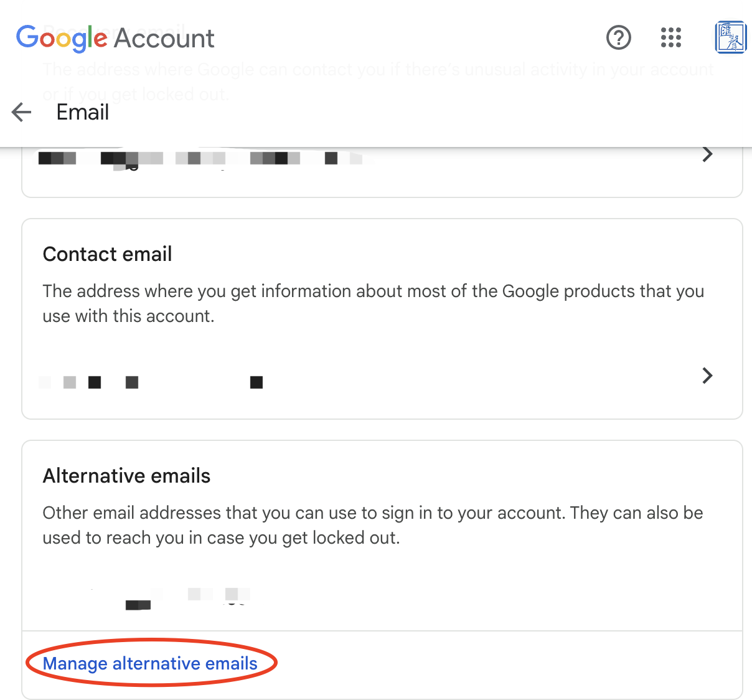
Task: Select the Contact email heading
Action: coord(107,254)
